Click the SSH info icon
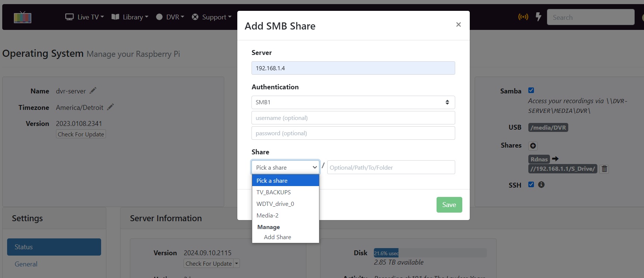The width and height of the screenshot is (644, 278). pos(541,185)
